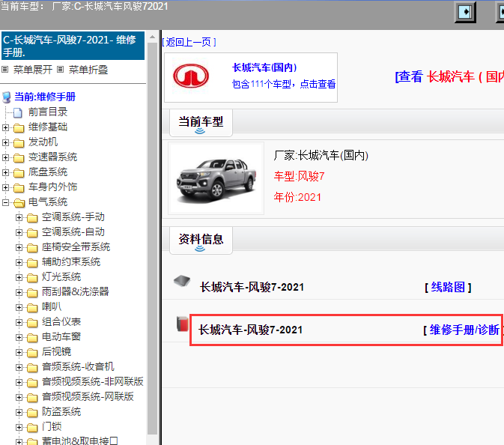The image size is (504, 445).
Task: Click the tree panel scrollbar up arrow
Action: pos(152,37)
